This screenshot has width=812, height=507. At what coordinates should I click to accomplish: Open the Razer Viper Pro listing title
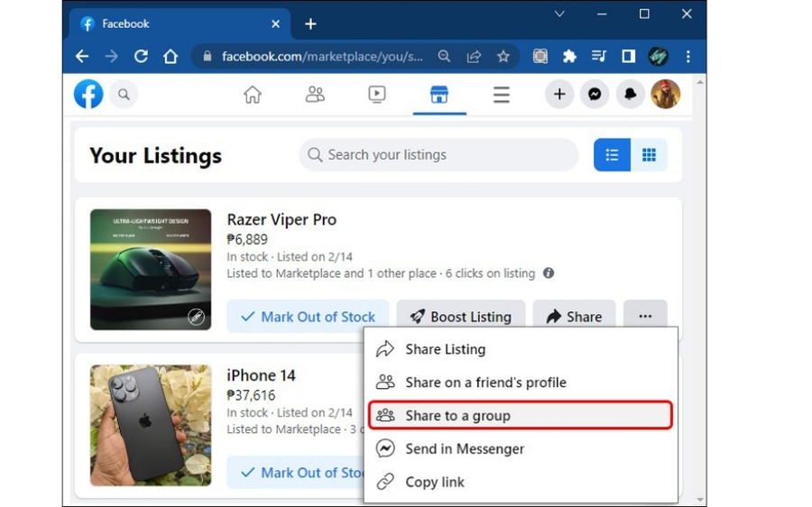[281, 219]
